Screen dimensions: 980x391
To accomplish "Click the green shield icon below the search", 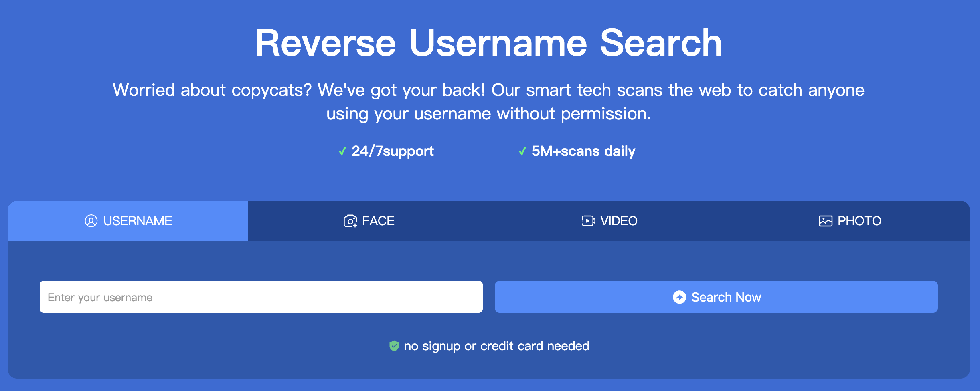I will point(394,346).
